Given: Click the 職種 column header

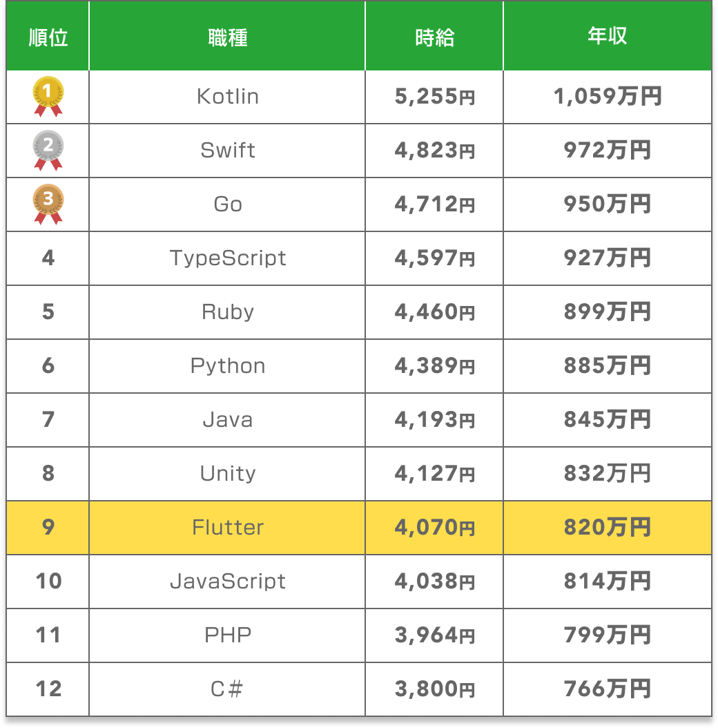Looking at the screenshot, I should coord(228,37).
